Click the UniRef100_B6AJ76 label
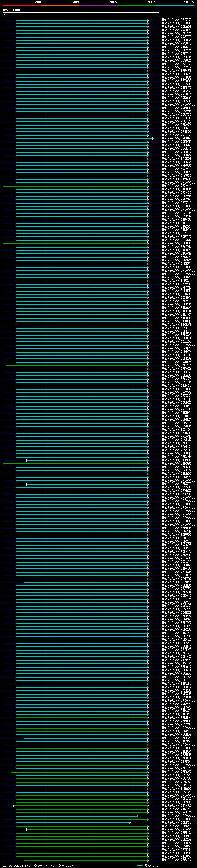Screen dimensions: 197x868 point(177,379)
